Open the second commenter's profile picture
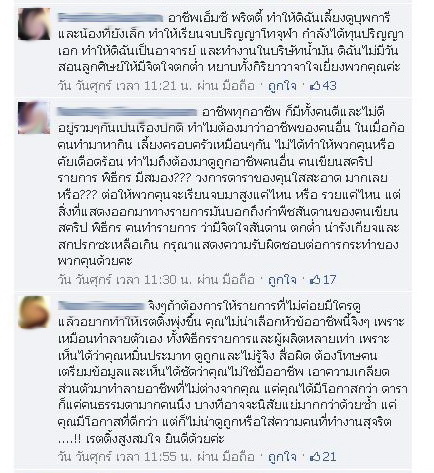 pos(34,118)
